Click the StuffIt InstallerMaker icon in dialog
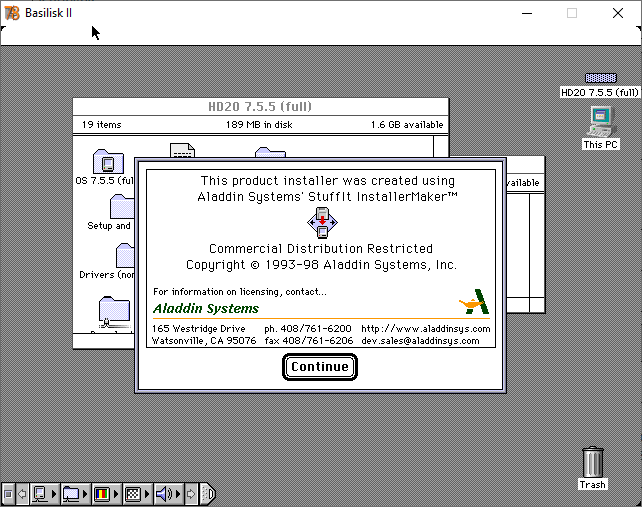 (x=322, y=222)
